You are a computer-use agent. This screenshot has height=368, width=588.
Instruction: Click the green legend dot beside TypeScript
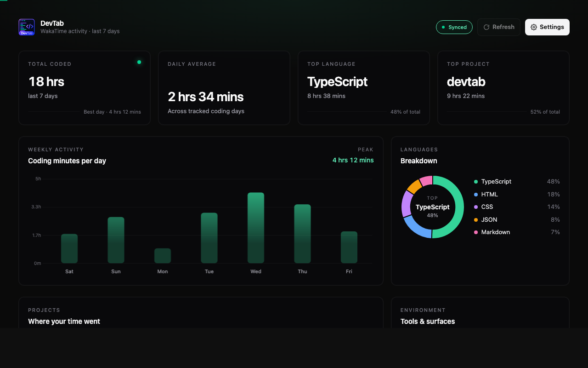(476, 182)
